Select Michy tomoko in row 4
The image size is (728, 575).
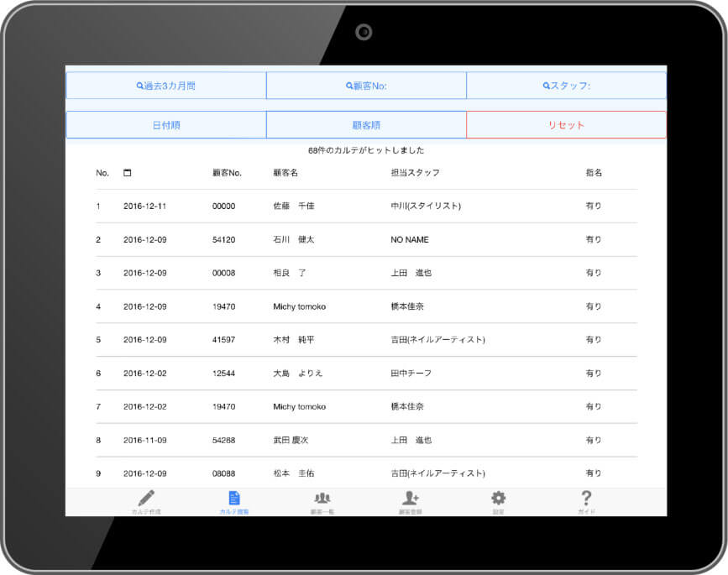pos(300,306)
